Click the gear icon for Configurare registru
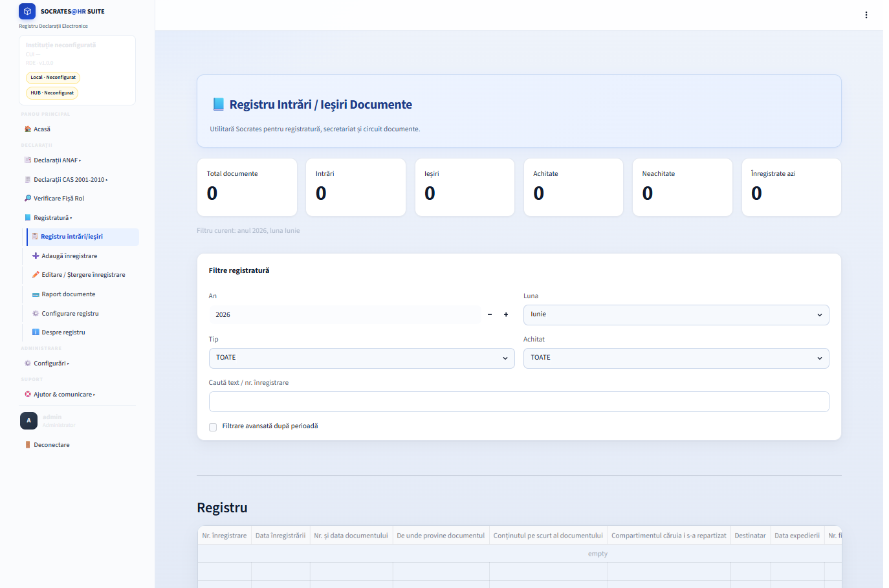Image resolution: width=889 pixels, height=588 pixels. [36, 314]
